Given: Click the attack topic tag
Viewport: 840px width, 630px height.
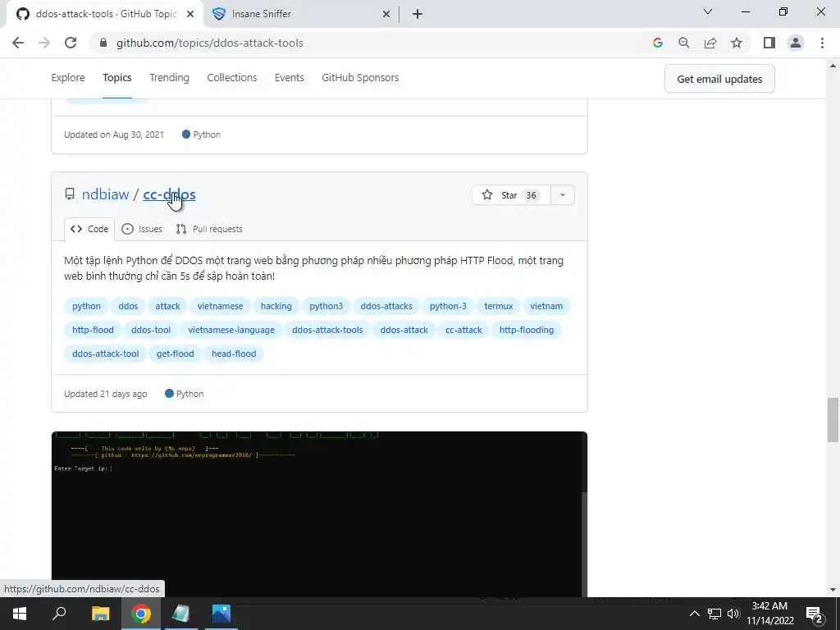Looking at the screenshot, I should click(167, 306).
